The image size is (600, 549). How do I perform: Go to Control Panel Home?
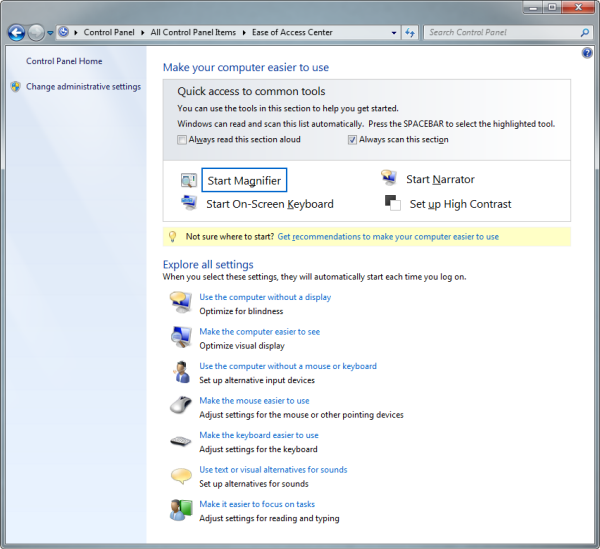coord(64,61)
